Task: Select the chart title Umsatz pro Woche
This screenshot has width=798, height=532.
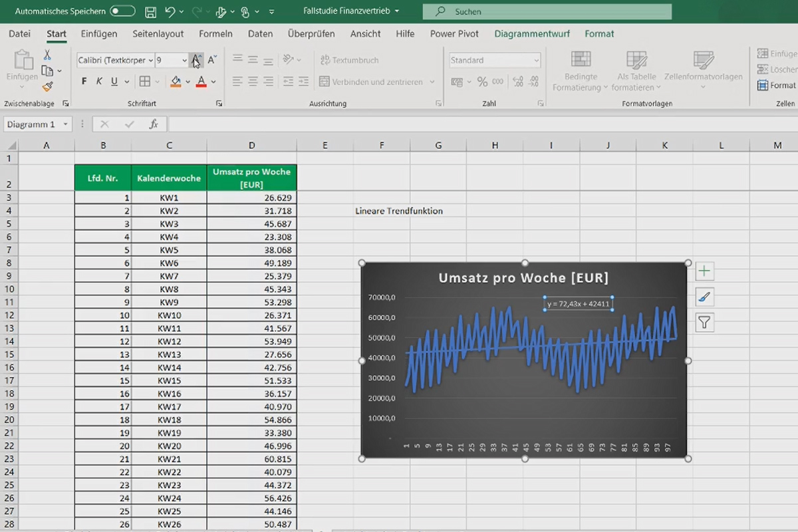Action: click(x=523, y=278)
